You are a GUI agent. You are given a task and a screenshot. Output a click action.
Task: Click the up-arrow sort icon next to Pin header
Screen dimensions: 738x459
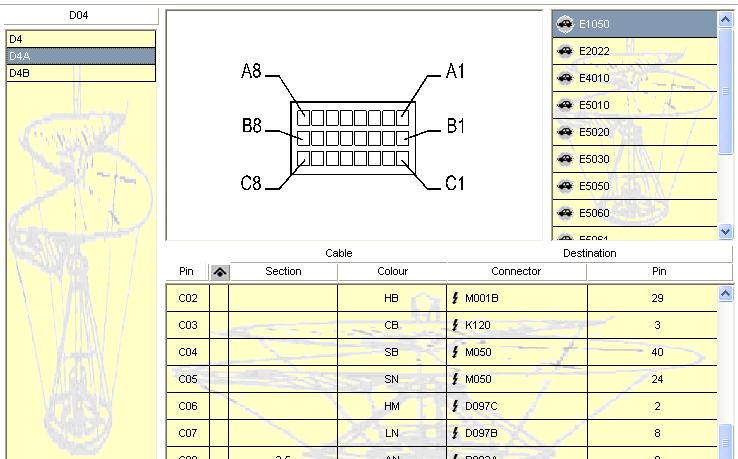point(220,272)
